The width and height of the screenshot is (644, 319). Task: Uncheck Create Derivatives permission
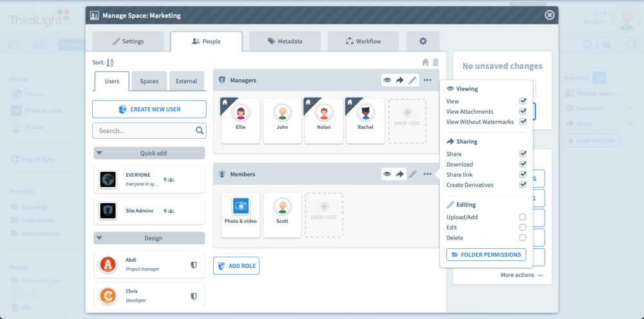click(522, 185)
